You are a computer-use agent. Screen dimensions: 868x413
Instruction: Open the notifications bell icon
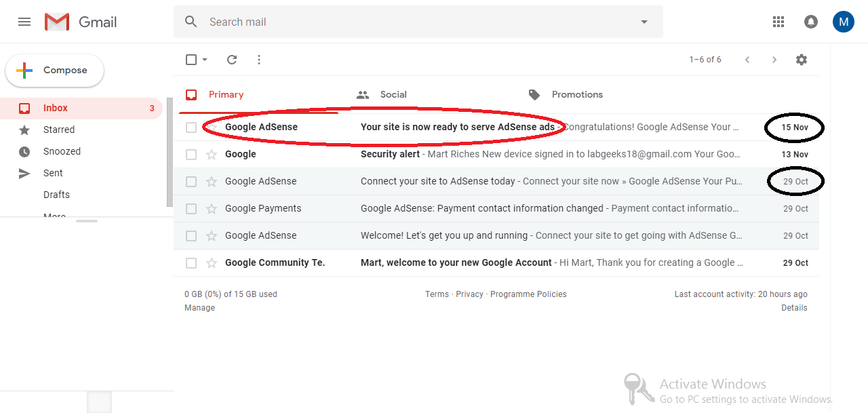coord(811,22)
